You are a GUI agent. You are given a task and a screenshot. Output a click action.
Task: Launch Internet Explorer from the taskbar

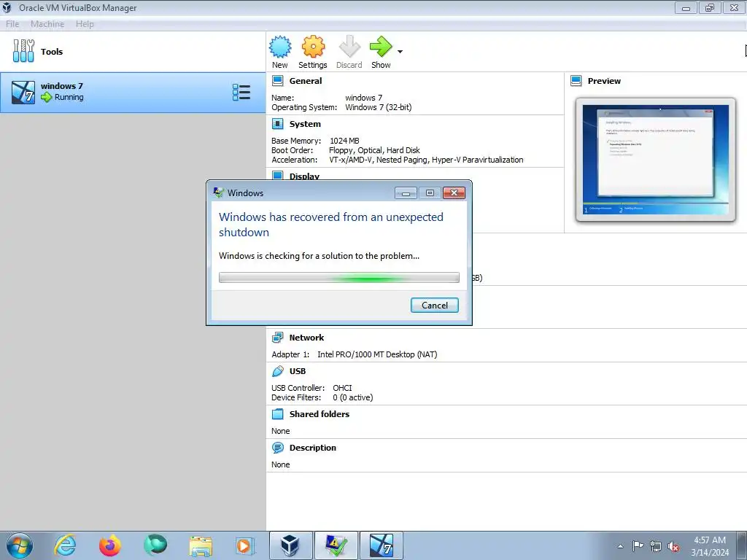(65, 545)
